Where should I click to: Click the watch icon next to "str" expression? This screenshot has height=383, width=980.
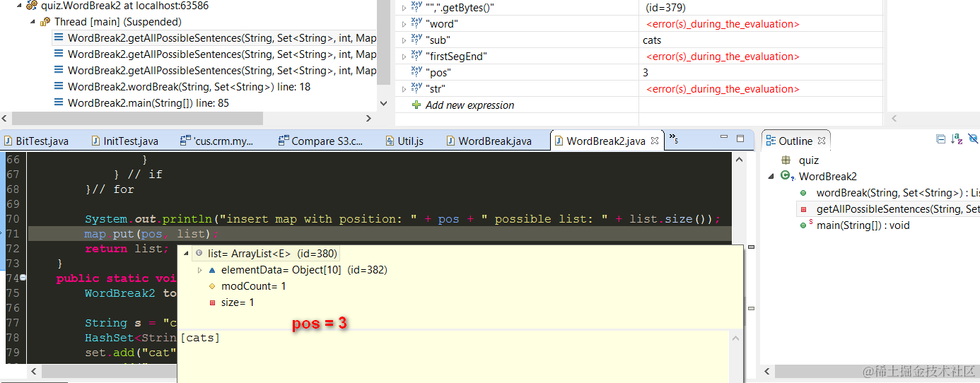416,89
